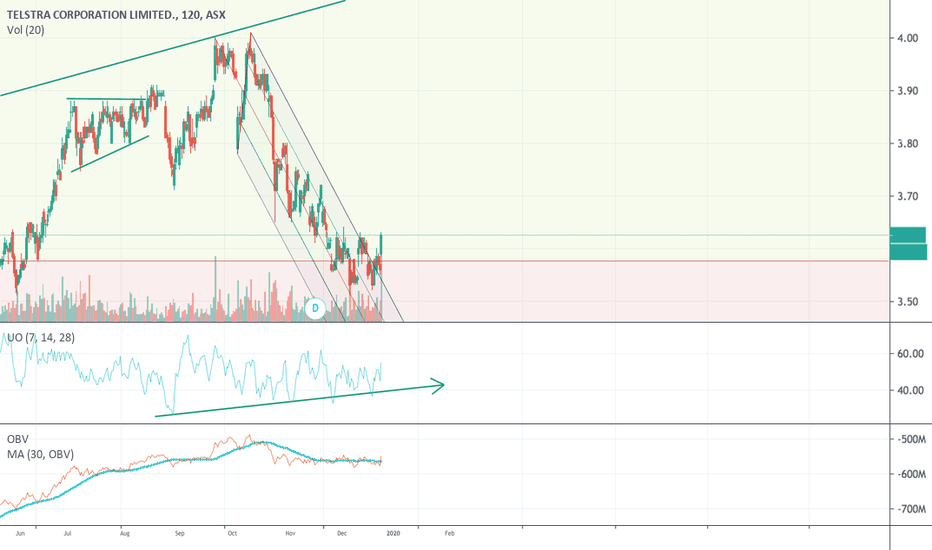Click the 2020 label on time axis

(393, 533)
